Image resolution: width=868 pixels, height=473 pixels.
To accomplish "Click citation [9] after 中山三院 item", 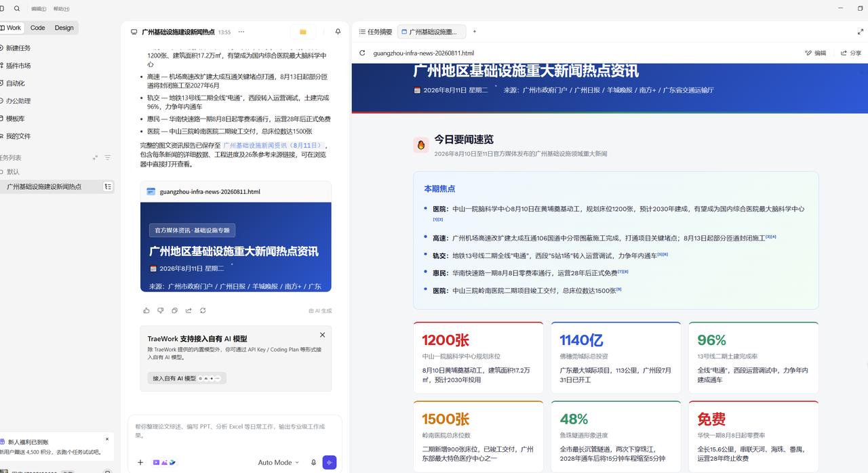I will (618, 289).
